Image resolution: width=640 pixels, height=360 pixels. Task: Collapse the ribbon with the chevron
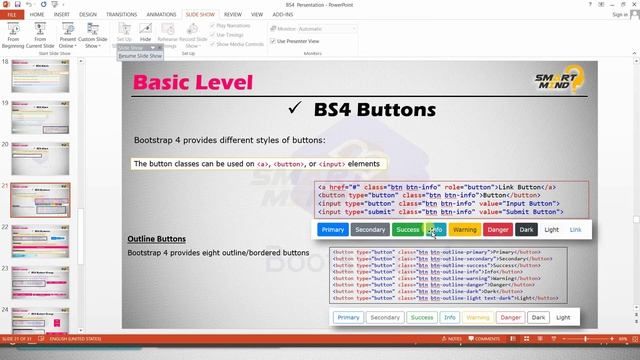click(x=634, y=53)
